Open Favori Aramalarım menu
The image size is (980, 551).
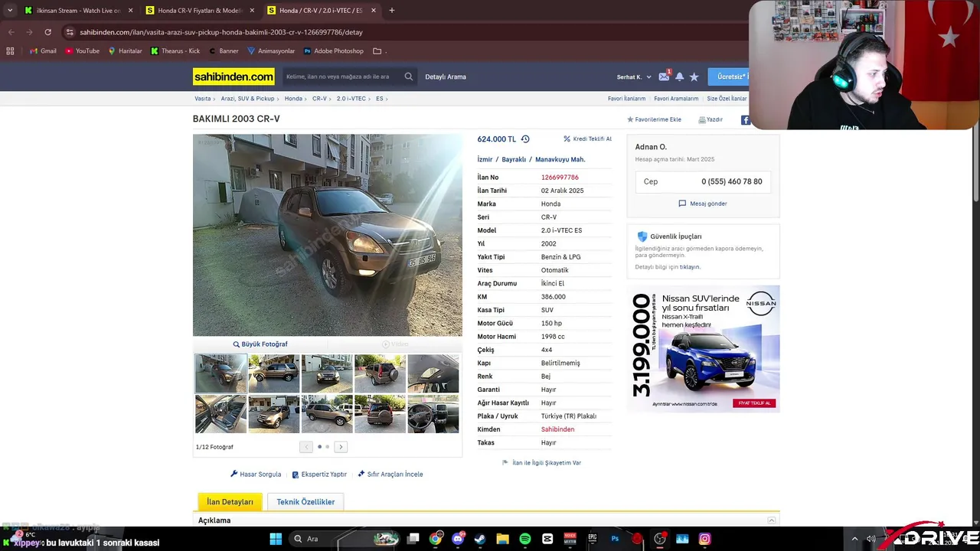tap(676, 99)
